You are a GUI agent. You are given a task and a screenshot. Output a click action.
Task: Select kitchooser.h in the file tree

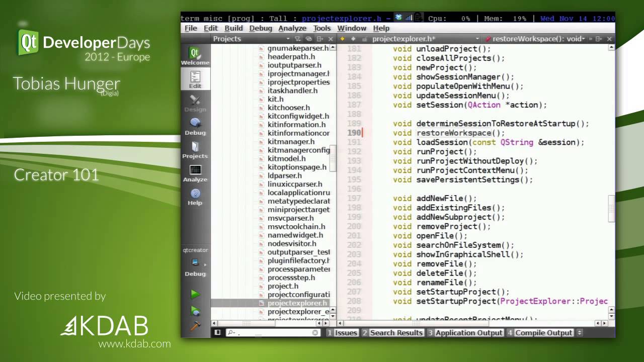(289, 108)
